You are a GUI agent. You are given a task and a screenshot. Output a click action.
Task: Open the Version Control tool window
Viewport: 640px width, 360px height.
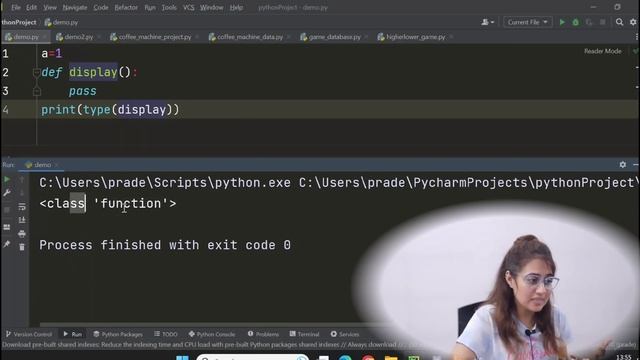pos(29,334)
